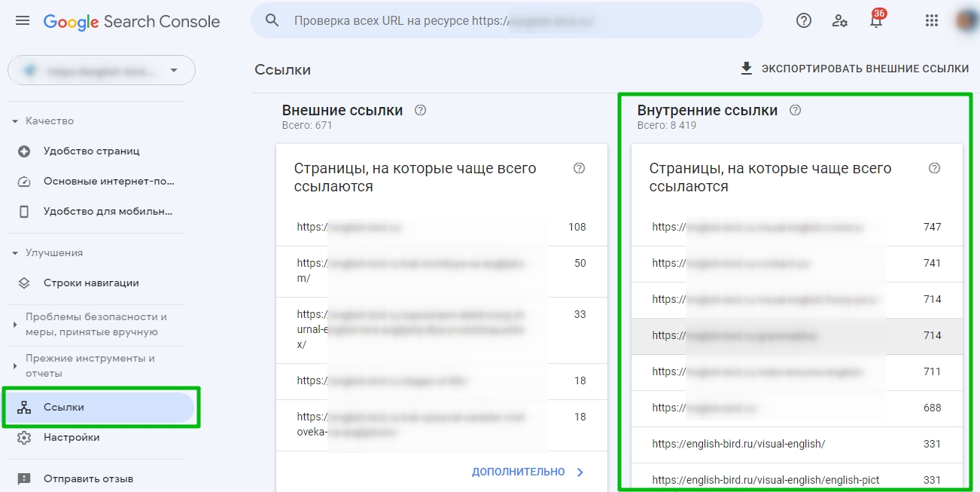The height and width of the screenshot is (492, 980).
Task: Click the Ссылки network icon
Action: (x=24, y=408)
